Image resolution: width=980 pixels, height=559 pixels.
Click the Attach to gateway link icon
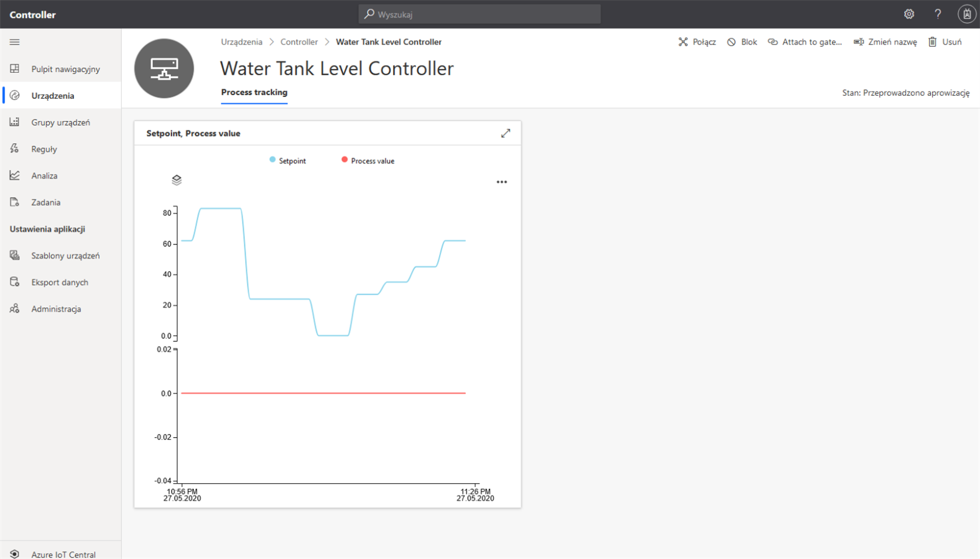pos(772,42)
